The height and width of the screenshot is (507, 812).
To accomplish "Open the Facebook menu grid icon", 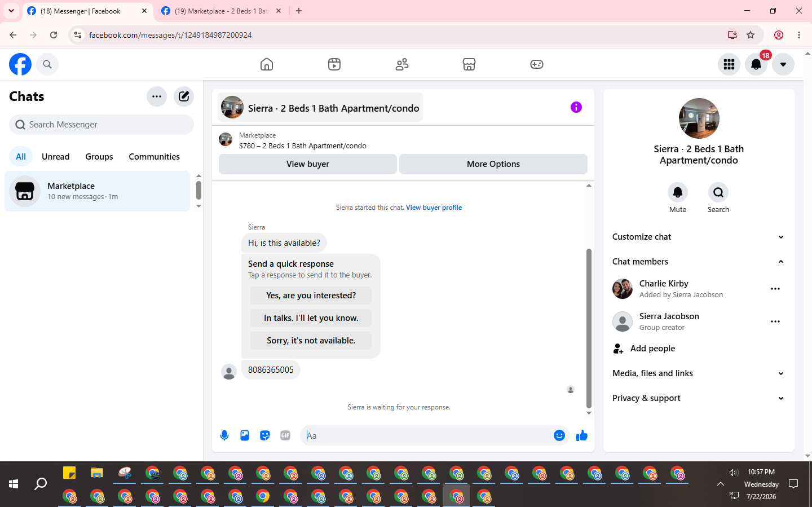I will click(729, 64).
